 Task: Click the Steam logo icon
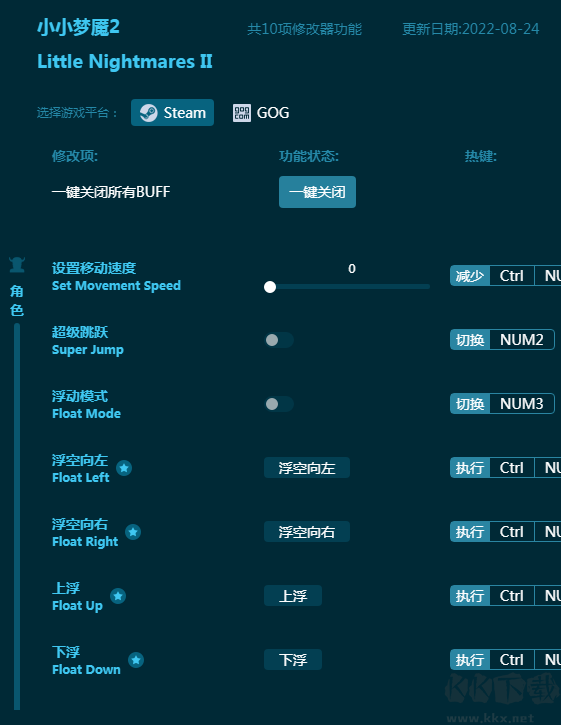[x=148, y=113]
